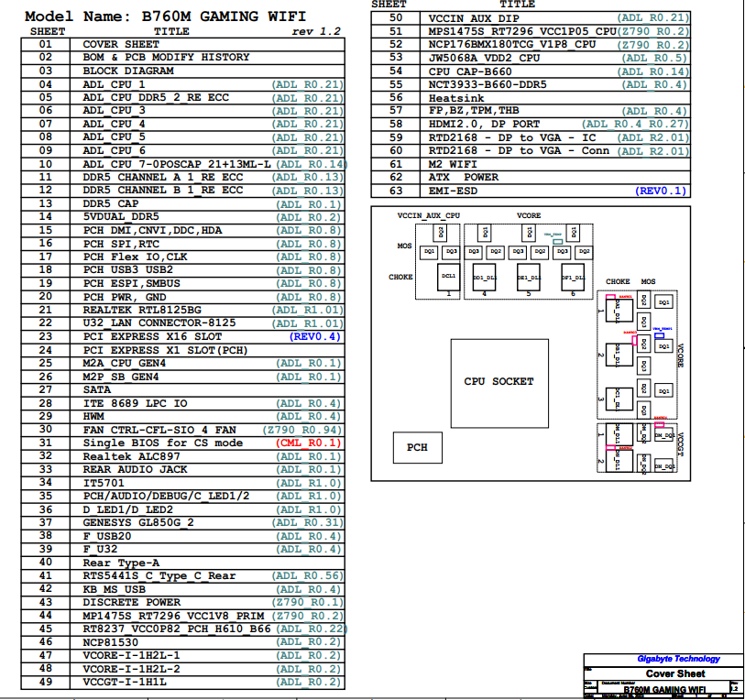This screenshot has width=745, height=700.
Task: Select the "FP,BZ,TPM,THB" sheet title
Action: [474, 111]
